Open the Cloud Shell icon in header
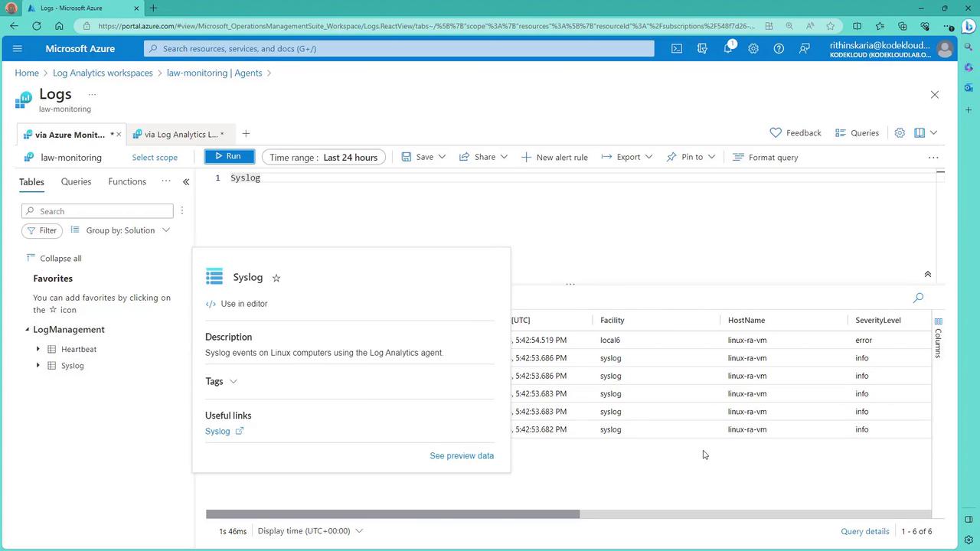The image size is (980, 551). (677, 48)
